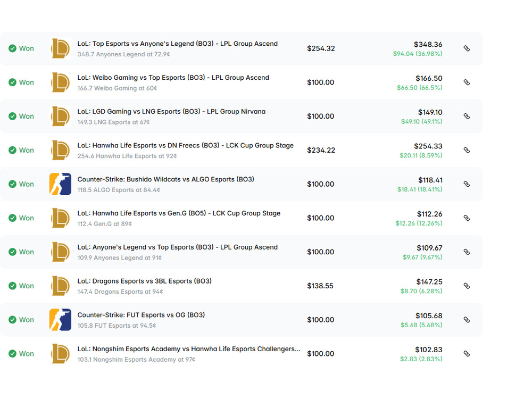Screen dimensions: 532x399
Task: Open Counter-Strike: Bushido Wildcats vs ALGO Esports title
Action: pyautogui.click(x=165, y=179)
